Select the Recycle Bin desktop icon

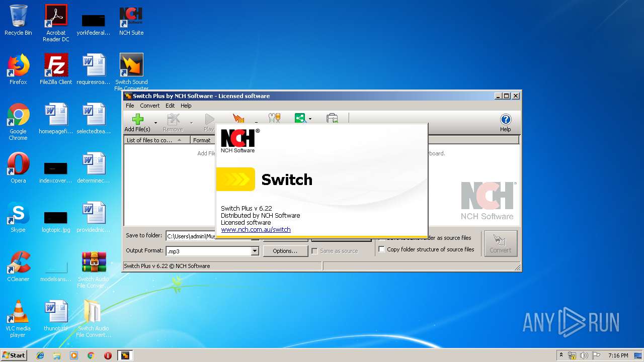coord(18,20)
